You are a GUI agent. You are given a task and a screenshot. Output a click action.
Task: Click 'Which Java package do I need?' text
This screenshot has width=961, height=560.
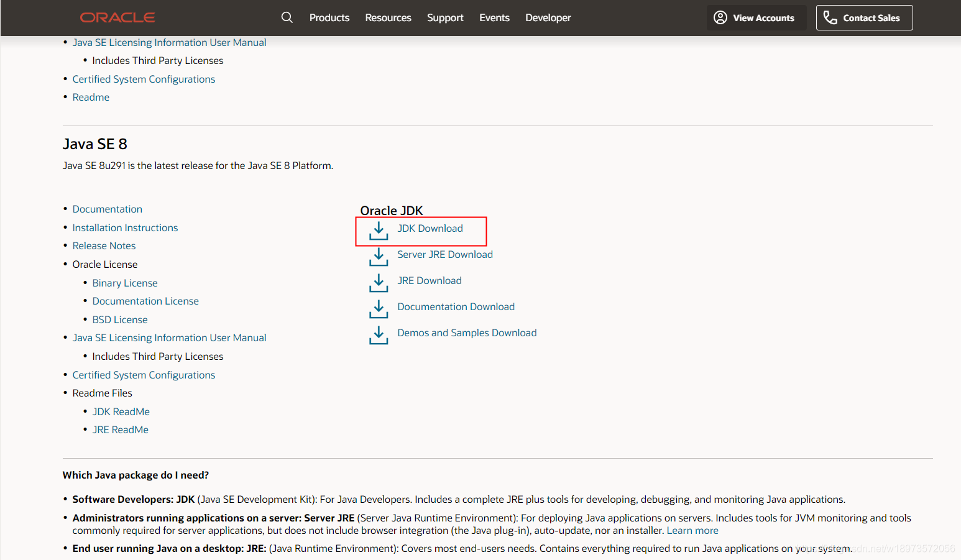pyautogui.click(x=136, y=475)
